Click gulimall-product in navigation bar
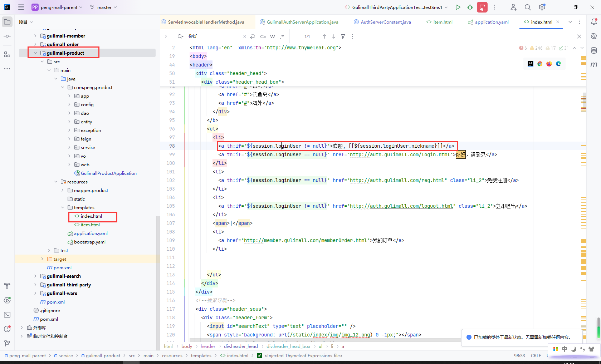Image resolution: width=601 pixels, height=364 pixels. click(103, 355)
